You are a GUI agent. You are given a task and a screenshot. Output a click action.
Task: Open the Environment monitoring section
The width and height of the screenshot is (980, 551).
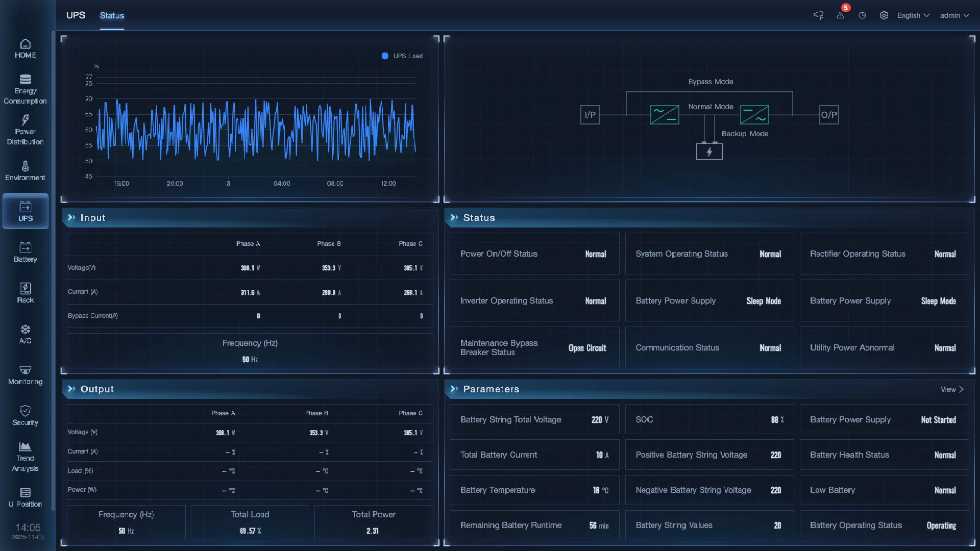[25, 171]
